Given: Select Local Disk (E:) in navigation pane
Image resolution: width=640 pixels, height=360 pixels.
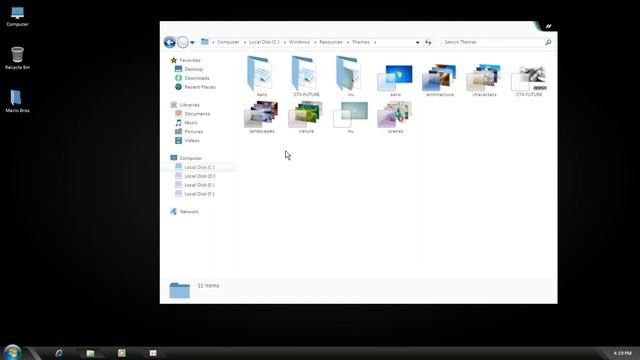Looking at the screenshot, I should coord(199,185).
